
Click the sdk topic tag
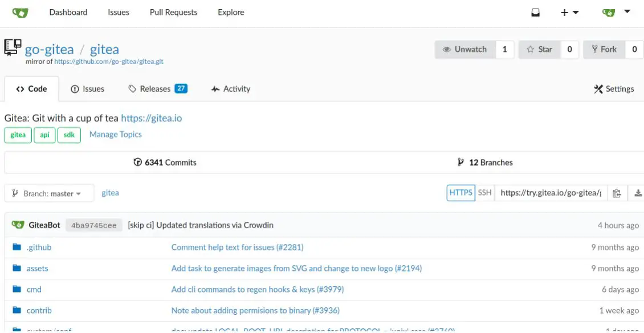pyautogui.click(x=69, y=135)
